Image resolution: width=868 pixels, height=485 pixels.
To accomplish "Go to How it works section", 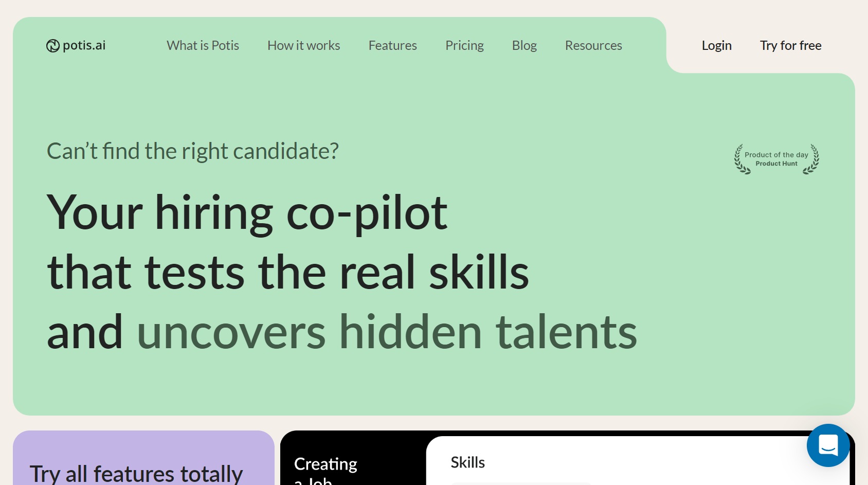I will pos(303,45).
